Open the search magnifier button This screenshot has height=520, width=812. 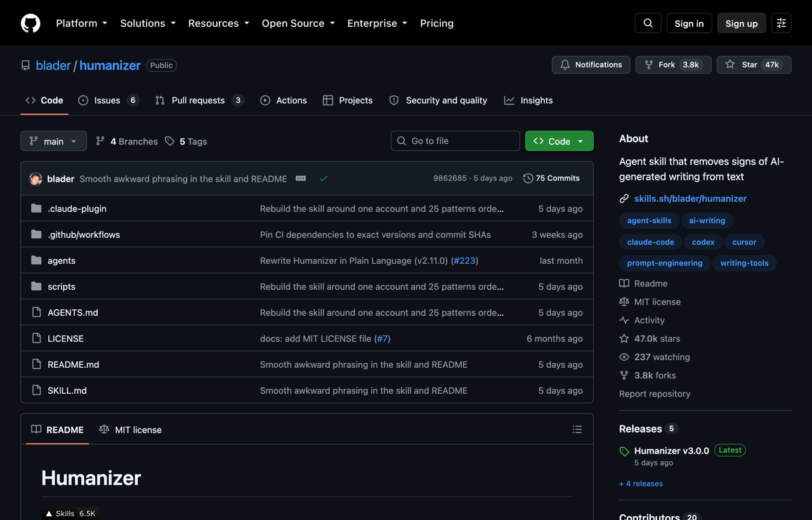(648, 23)
